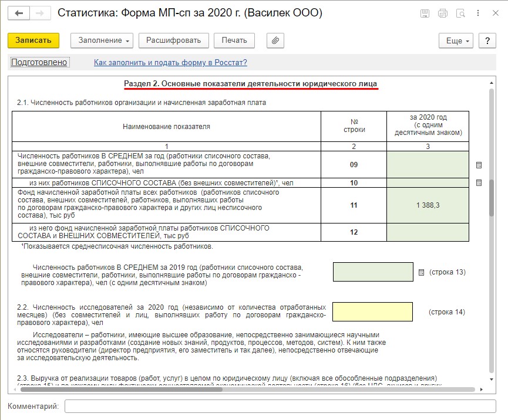Click row text из них работников СПИСОЧНОГО СОСТАВА

tap(162, 183)
